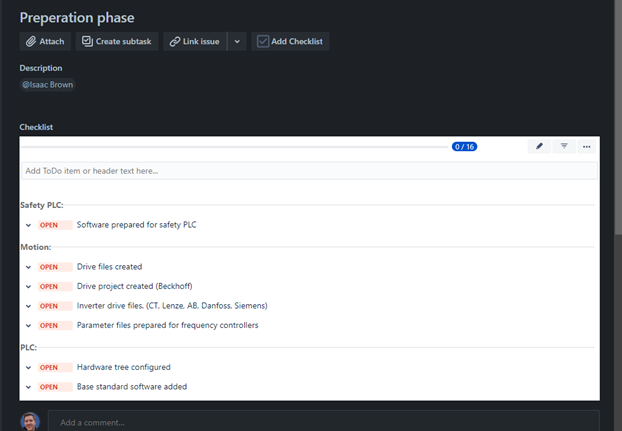
Task: Click the Drive project created (Beckhoff) text
Action: (x=134, y=286)
